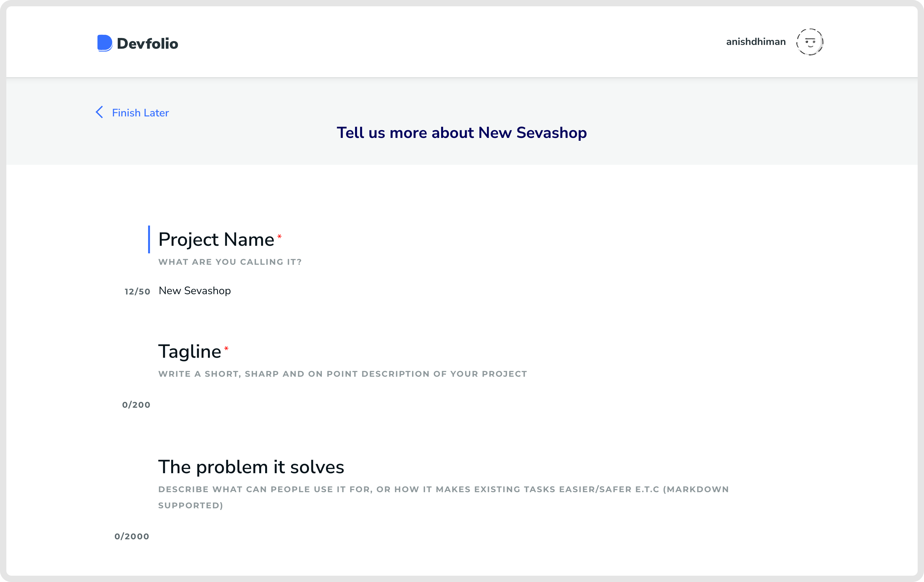This screenshot has width=924, height=582.
Task: Click the WHAT ARE YOU CALLING IT hint
Action: pos(230,262)
